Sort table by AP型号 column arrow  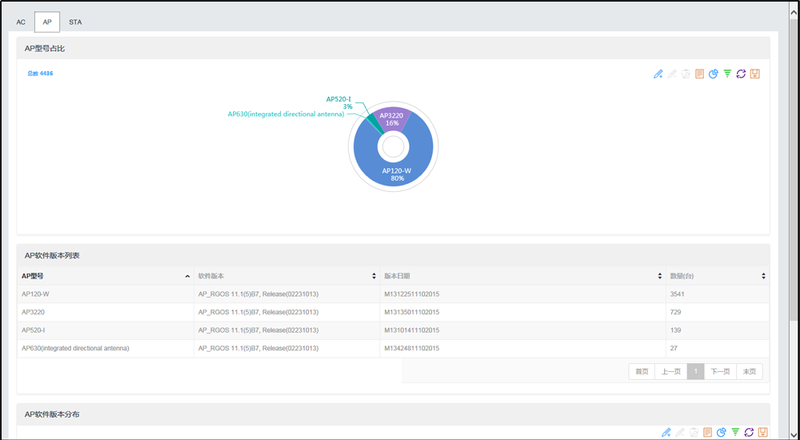[x=187, y=276]
